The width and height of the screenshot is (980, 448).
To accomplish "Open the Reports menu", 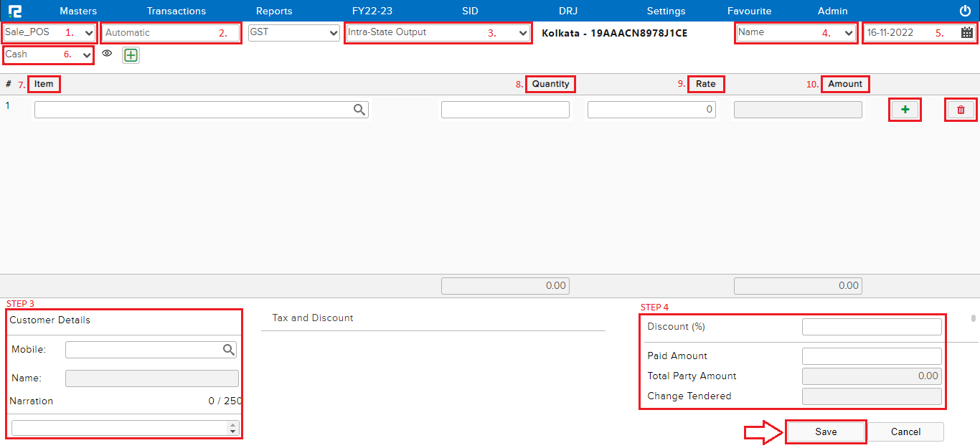I will (x=274, y=11).
